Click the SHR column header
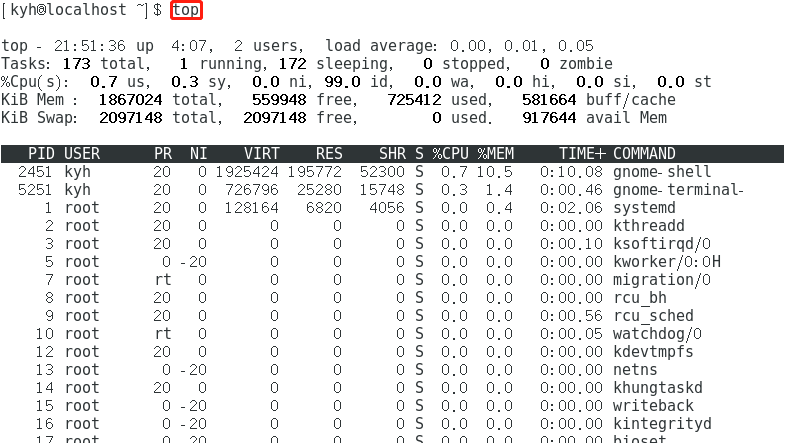Image resolution: width=787 pixels, height=443 pixels. coord(392,154)
